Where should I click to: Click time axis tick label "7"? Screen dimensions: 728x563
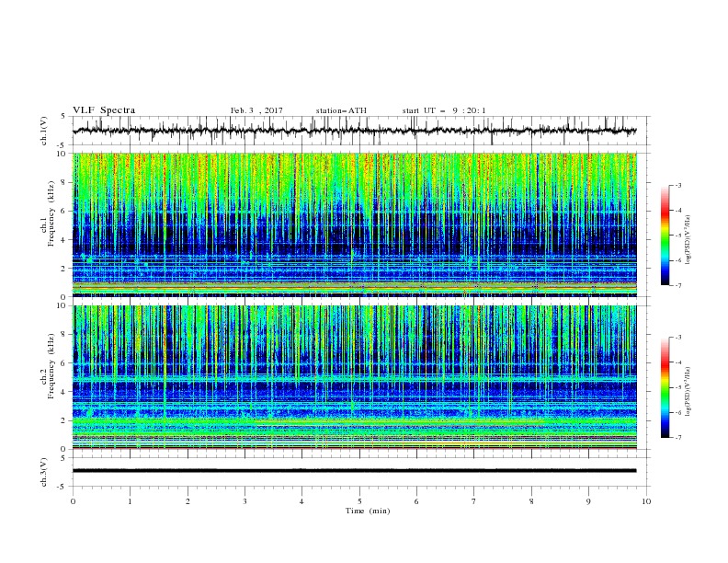pos(474,501)
